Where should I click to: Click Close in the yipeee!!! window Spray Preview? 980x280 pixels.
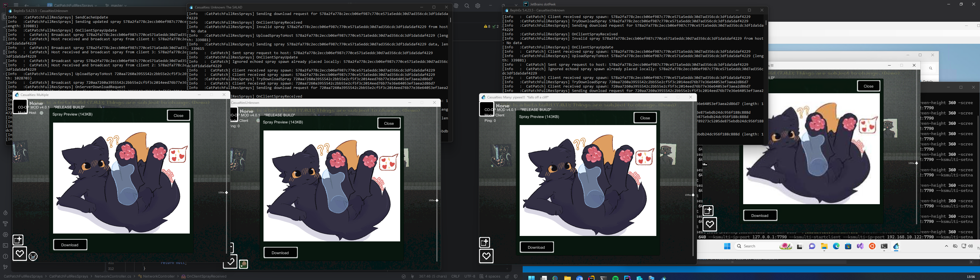(645, 118)
